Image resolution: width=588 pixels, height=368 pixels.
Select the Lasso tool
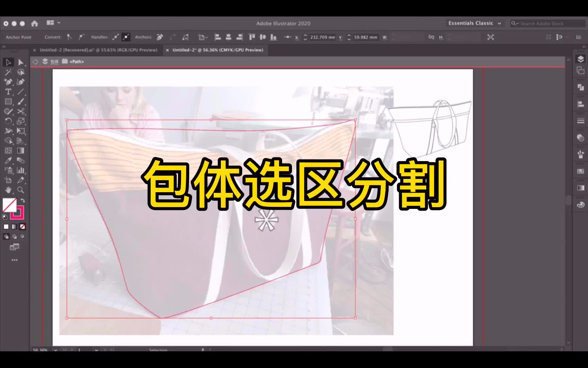(x=21, y=72)
